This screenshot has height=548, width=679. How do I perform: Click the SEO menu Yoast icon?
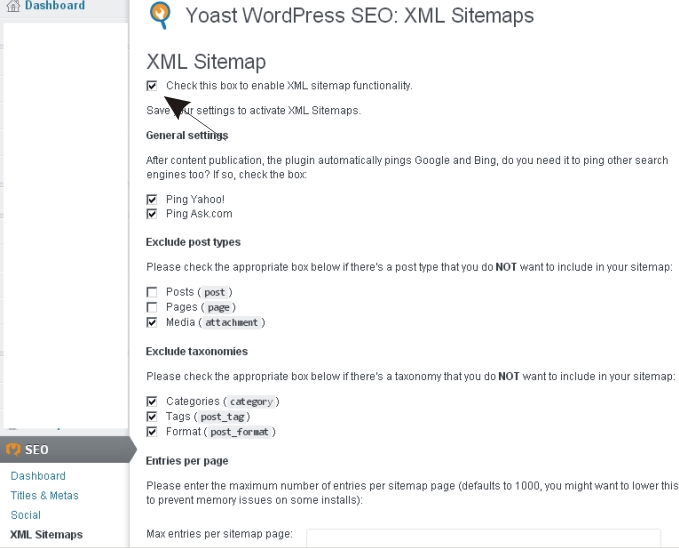[x=13, y=450]
